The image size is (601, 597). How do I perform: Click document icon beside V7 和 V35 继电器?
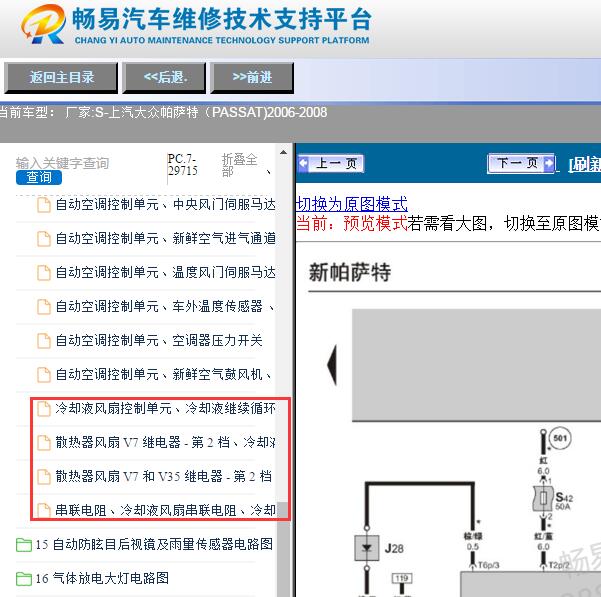point(44,477)
